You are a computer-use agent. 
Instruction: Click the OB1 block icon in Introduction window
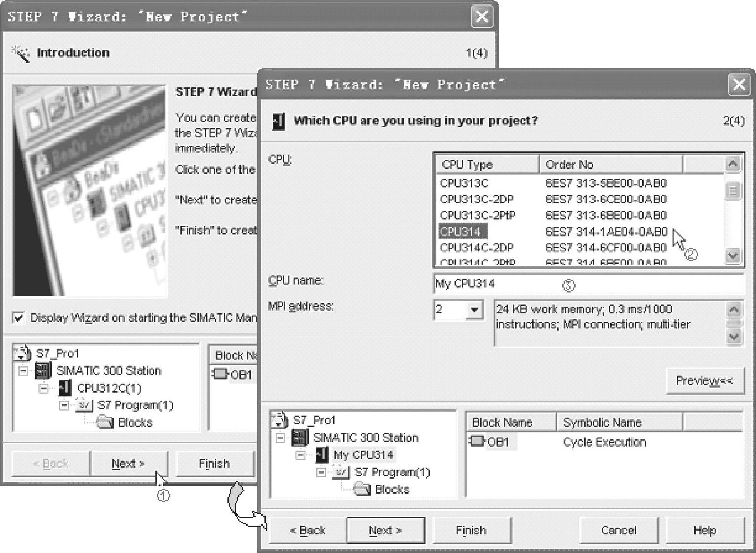[220, 374]
